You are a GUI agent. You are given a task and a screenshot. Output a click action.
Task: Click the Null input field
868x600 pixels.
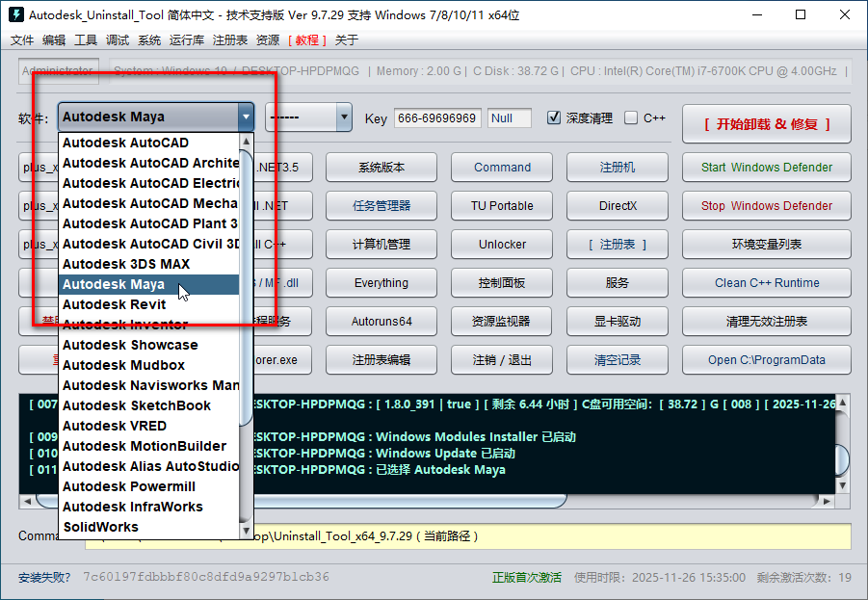coord(510,117)
